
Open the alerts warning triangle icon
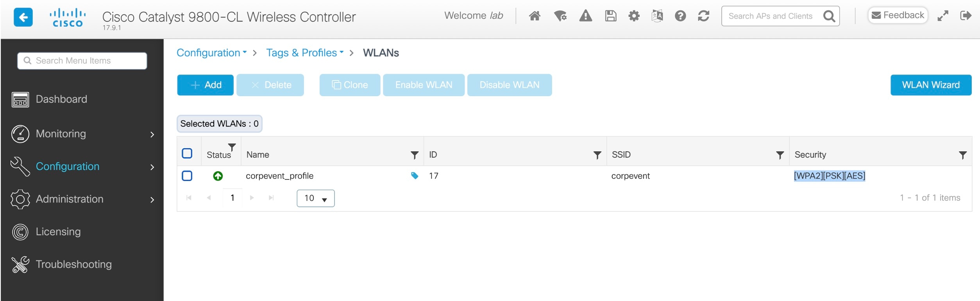coord(585,16)
